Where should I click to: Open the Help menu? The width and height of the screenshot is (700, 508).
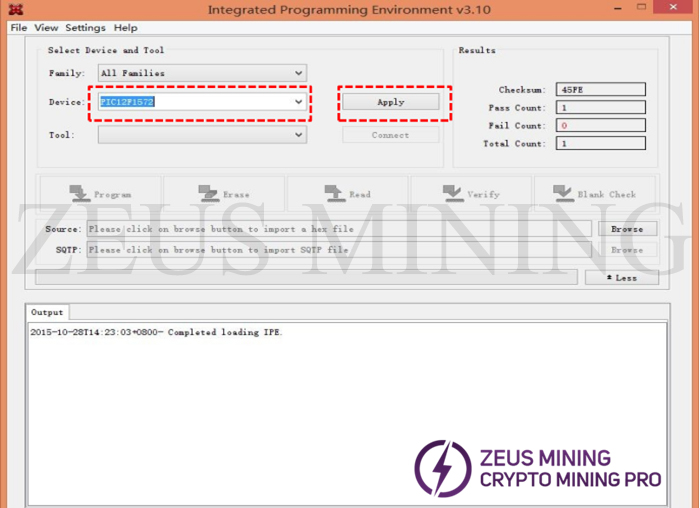pyautogui.click(x=125, y=28)
